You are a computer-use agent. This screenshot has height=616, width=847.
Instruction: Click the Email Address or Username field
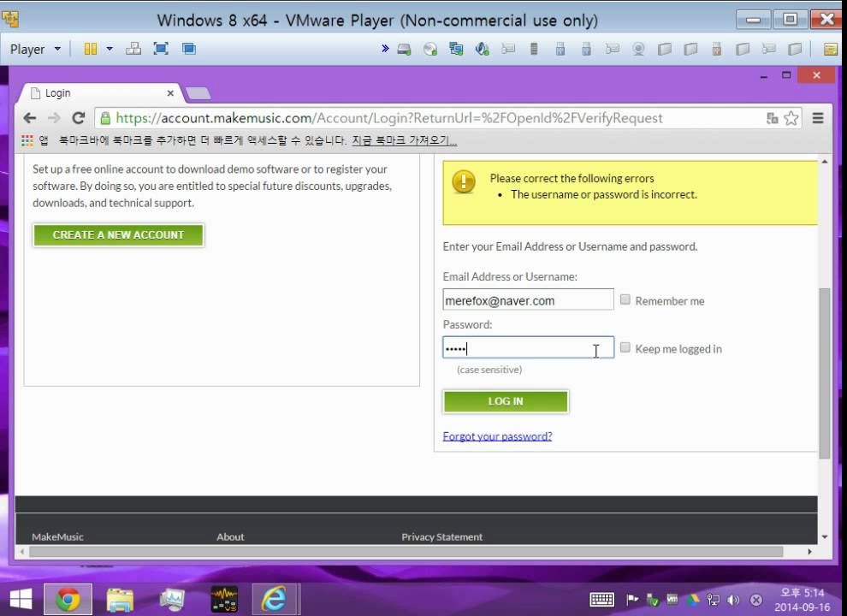(x=528, y=300)
